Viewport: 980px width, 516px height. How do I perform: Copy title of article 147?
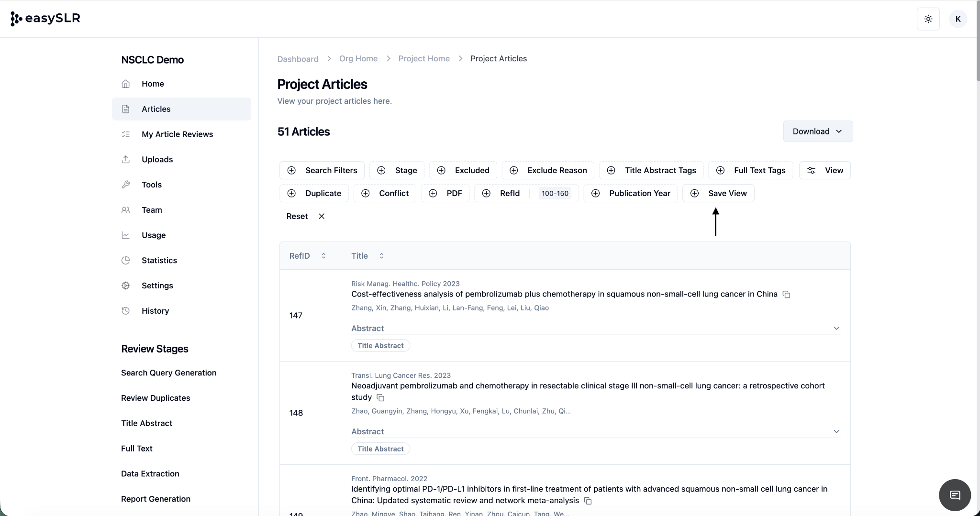pos(786,295)
